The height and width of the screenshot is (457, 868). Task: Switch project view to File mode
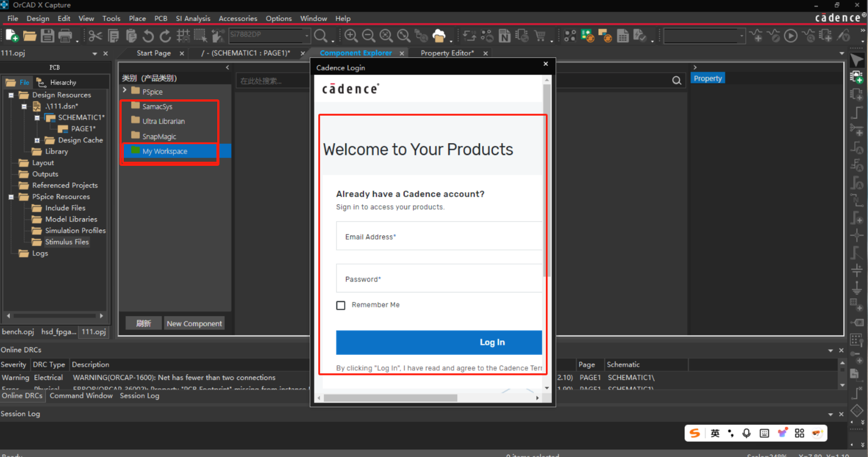(x=18, y=83)
